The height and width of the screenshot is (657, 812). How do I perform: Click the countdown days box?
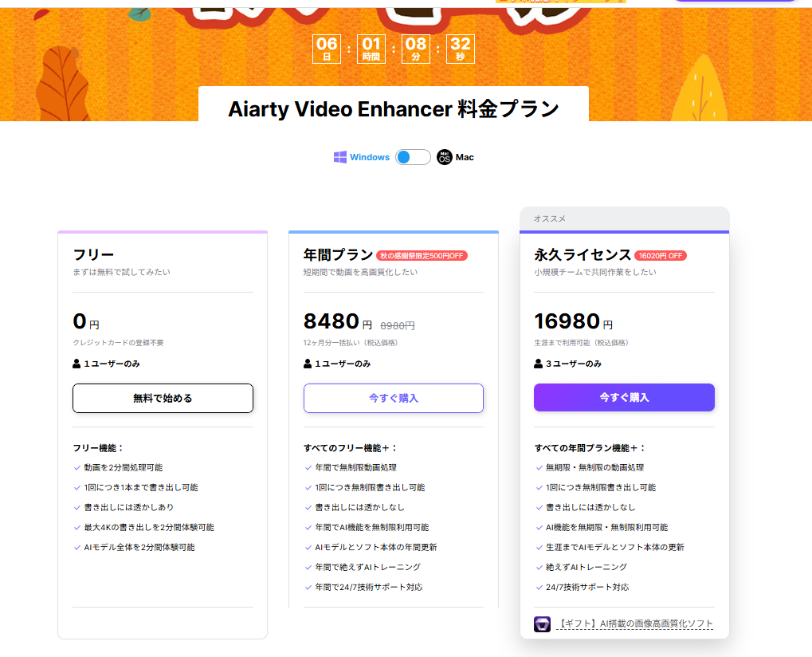tap(327, 48)
